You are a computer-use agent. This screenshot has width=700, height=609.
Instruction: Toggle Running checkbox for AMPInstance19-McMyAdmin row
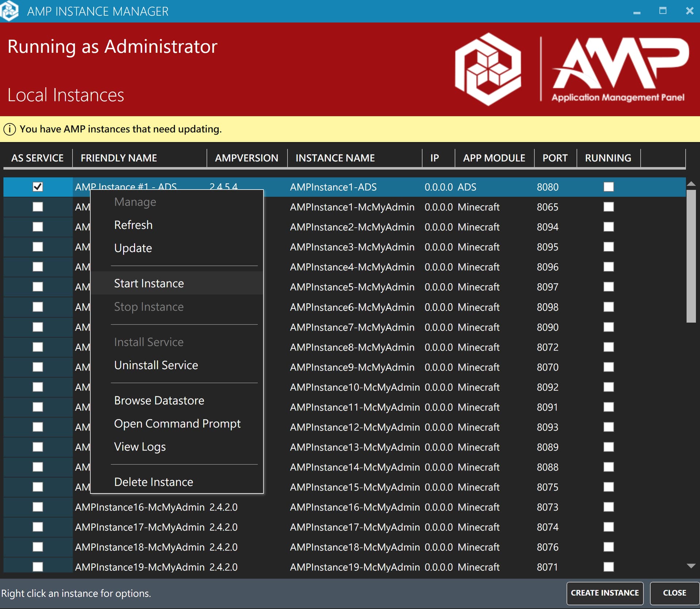(608, 567)
